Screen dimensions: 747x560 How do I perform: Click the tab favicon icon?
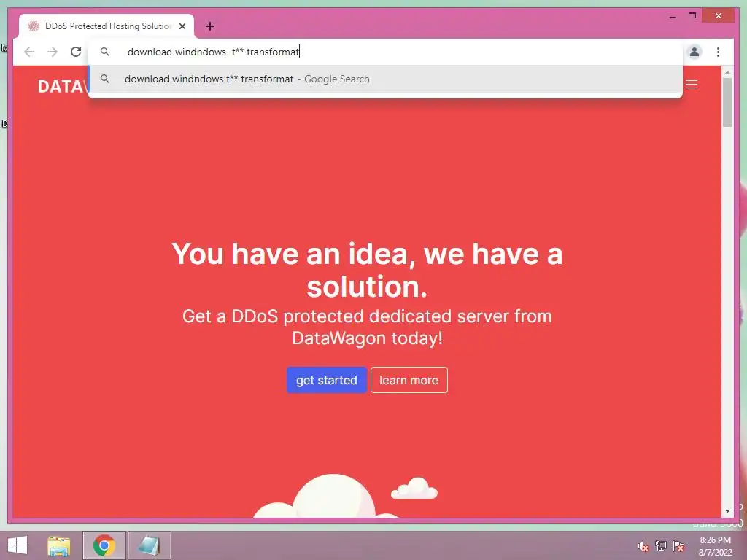tap(34, 26)
